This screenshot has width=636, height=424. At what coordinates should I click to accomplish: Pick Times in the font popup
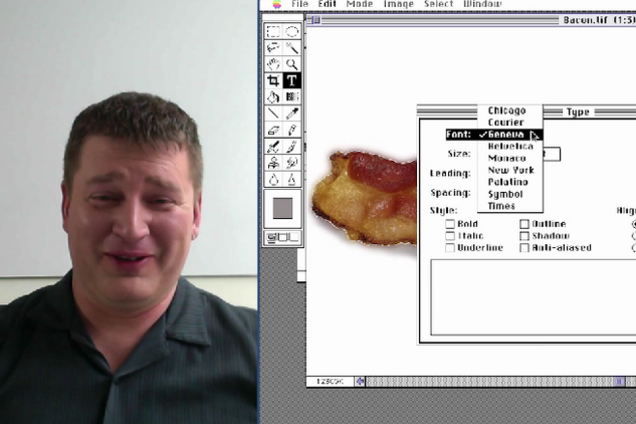(502, 206)
